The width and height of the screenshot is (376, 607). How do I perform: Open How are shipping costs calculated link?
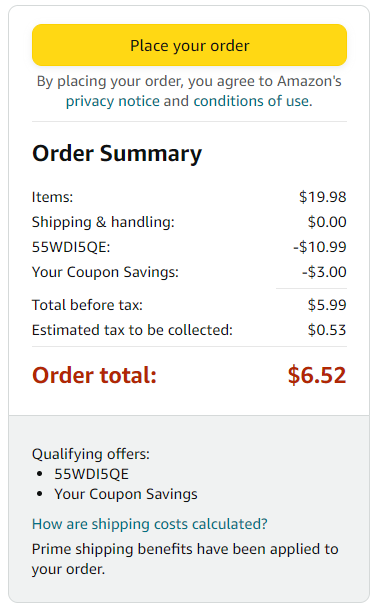pos(149,524)
